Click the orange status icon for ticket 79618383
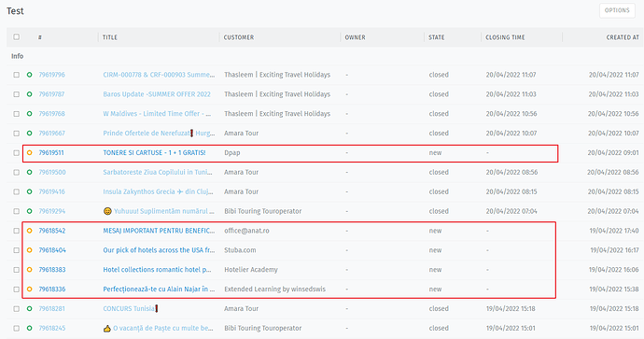This screenshot has height=339, width=644. click(x=30, y=270)
